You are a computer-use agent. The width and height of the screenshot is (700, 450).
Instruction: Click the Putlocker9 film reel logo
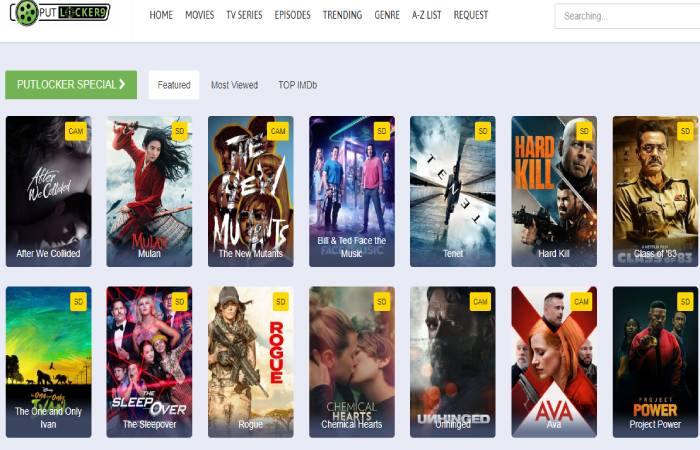[60, 12]
